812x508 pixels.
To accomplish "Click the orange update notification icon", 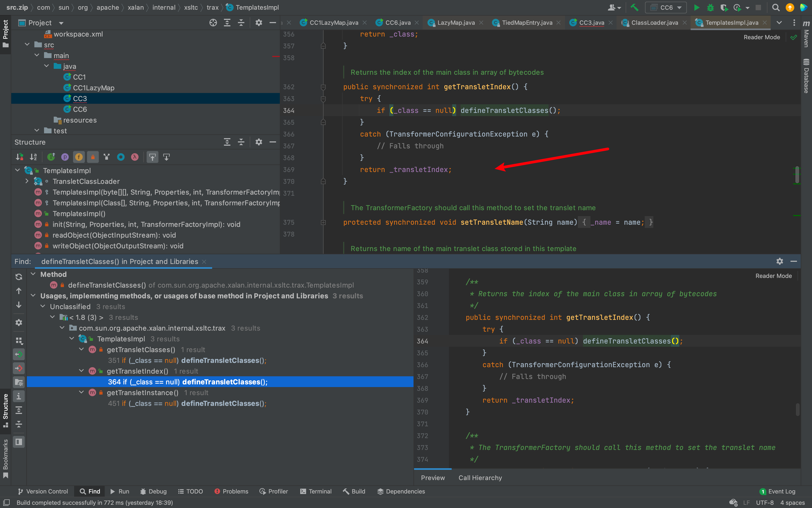I will (x=790, y=8).
